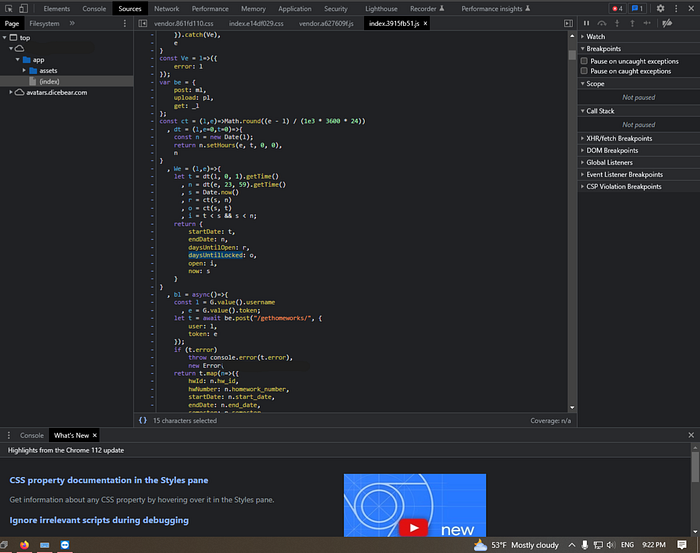Open CSS property documentation link
Viewport: 700px width, 553px height.
[109, 480]
